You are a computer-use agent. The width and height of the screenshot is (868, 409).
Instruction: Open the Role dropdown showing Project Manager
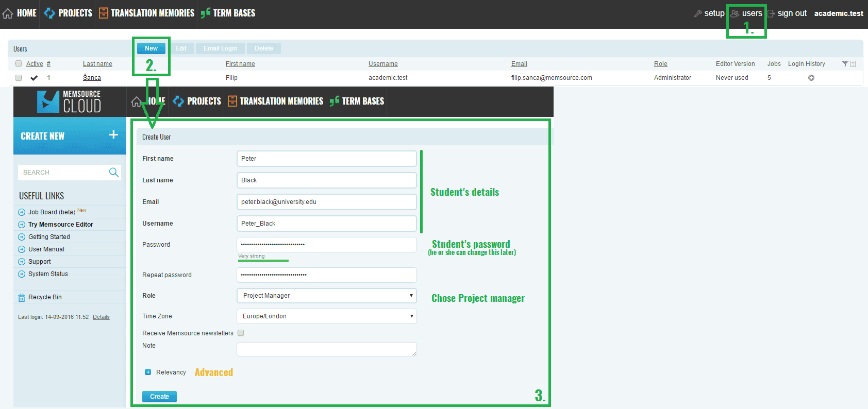[326, 296]
